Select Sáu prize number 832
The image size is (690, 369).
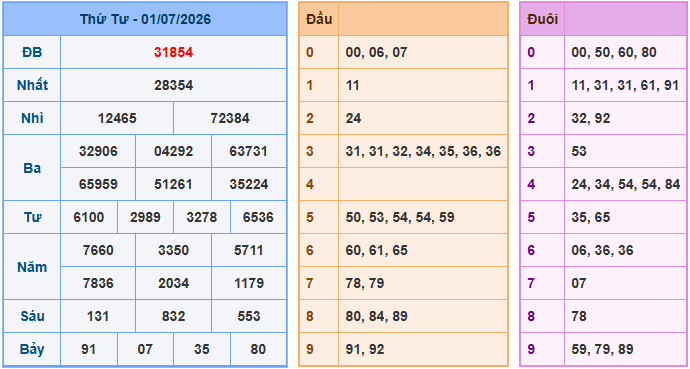(x=173, y=316)
